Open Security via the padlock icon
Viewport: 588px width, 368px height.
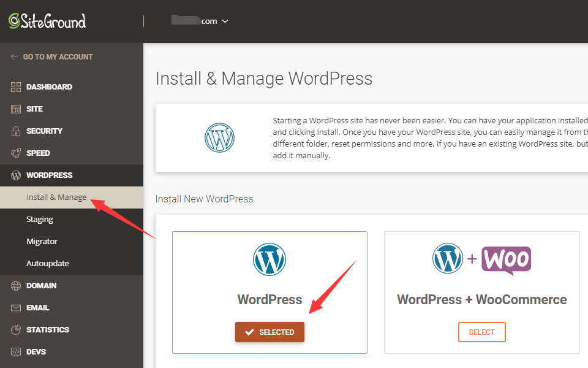pos(15,131)
